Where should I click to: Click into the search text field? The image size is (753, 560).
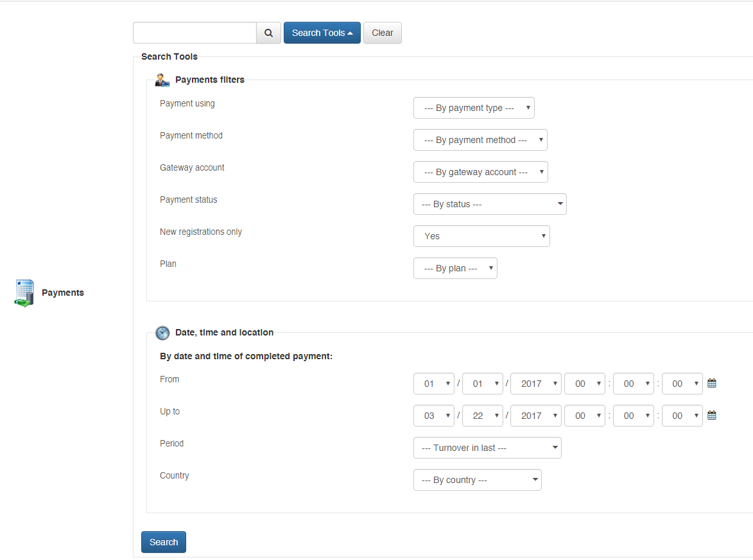(195, 33)
